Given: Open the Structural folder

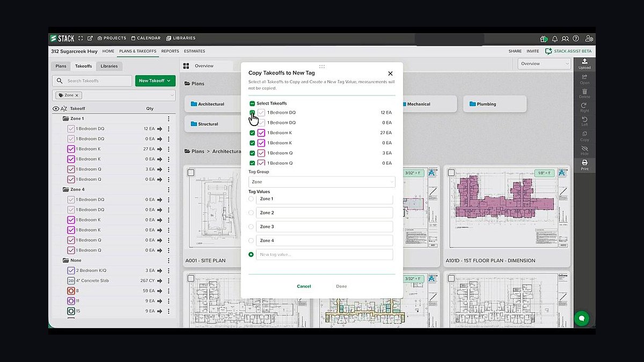Looking at the screenshot, I should [212, 124].
